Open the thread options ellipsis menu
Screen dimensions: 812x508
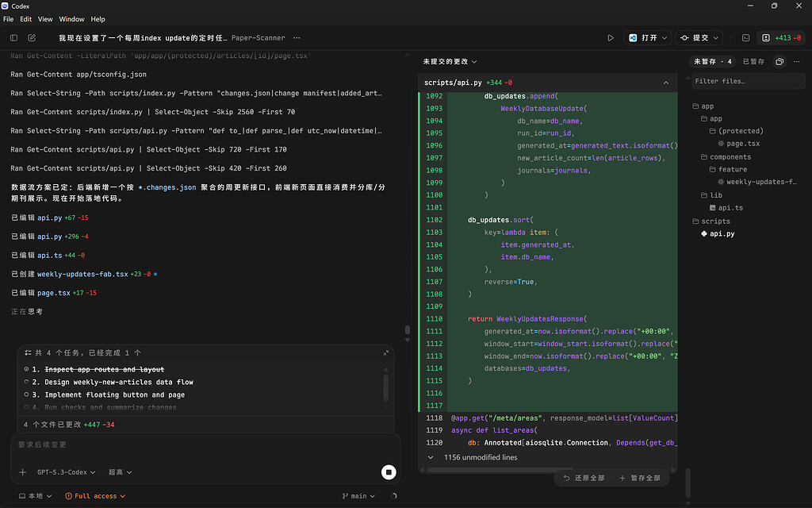click(x=297, y=38)
